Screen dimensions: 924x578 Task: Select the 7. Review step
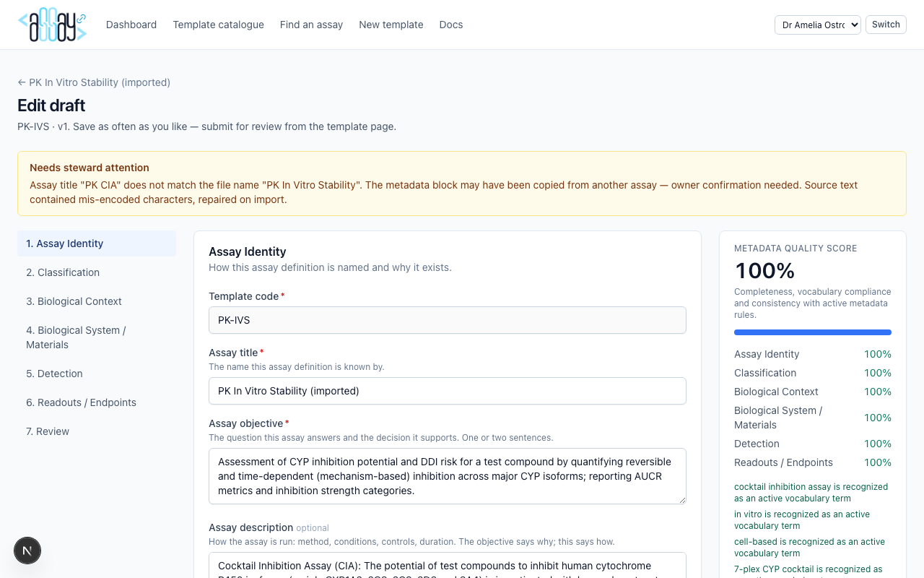97,431
